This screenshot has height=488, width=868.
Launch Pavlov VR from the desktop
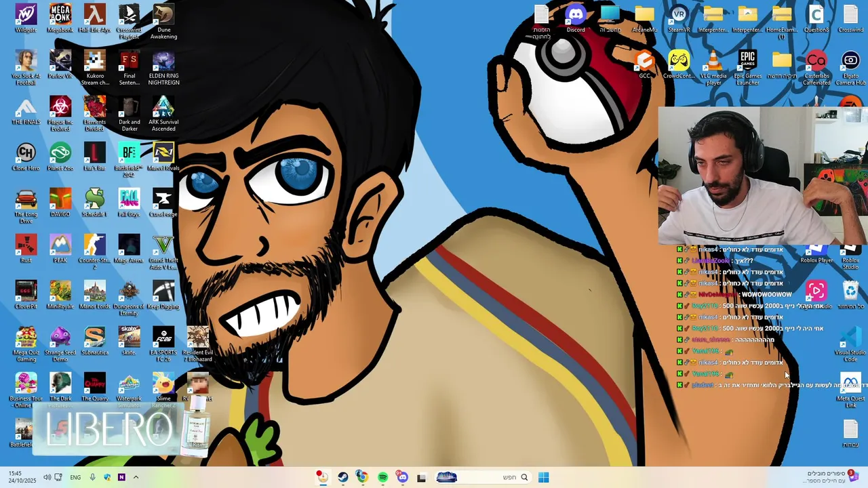[x=60, y=64]
